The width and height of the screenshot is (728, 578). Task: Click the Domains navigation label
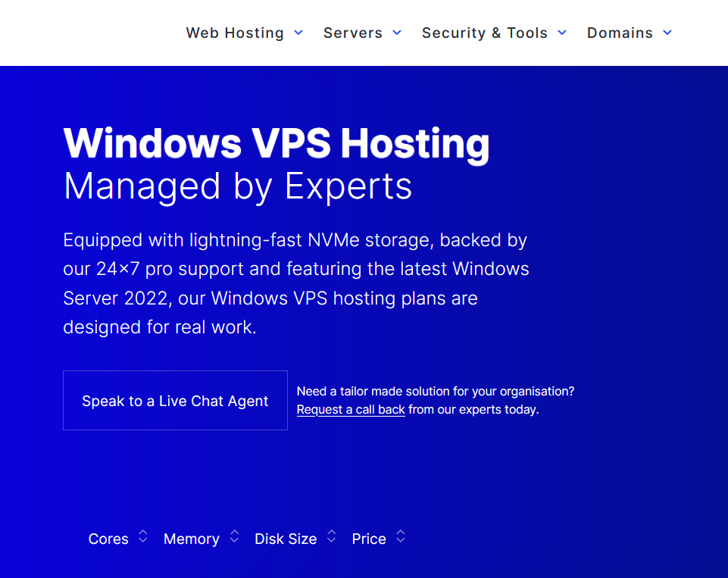click(620, 33)
